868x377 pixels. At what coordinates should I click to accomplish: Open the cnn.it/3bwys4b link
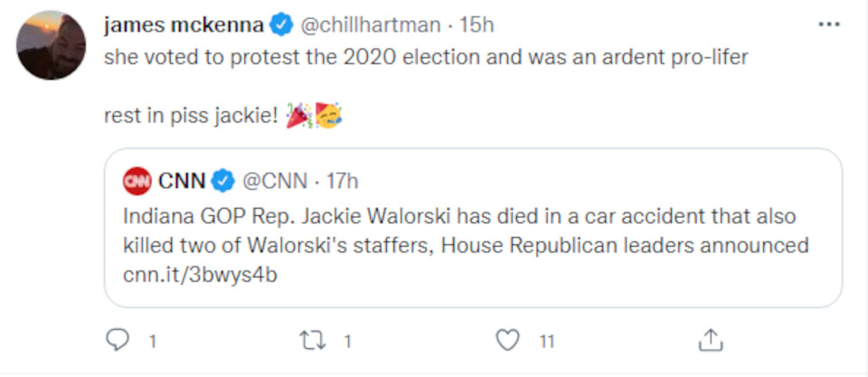pyautogui.click(x=200, y=275)
